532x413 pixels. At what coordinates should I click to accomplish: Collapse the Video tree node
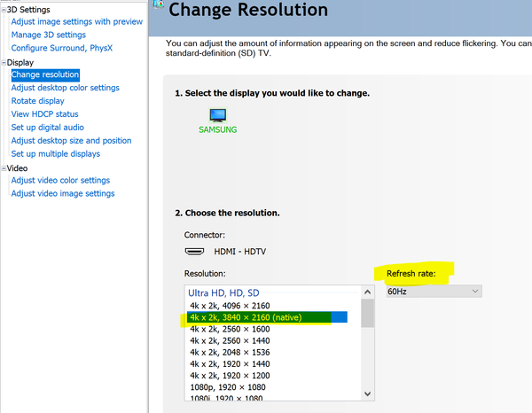point(4,168)
